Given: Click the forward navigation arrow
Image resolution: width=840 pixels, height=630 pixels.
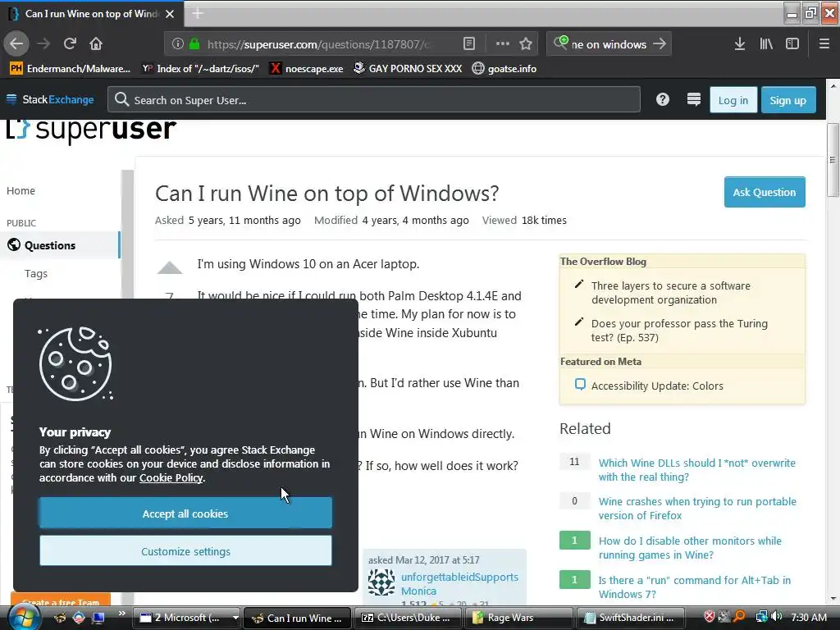Looking at the screenshot, I should 44,43.
